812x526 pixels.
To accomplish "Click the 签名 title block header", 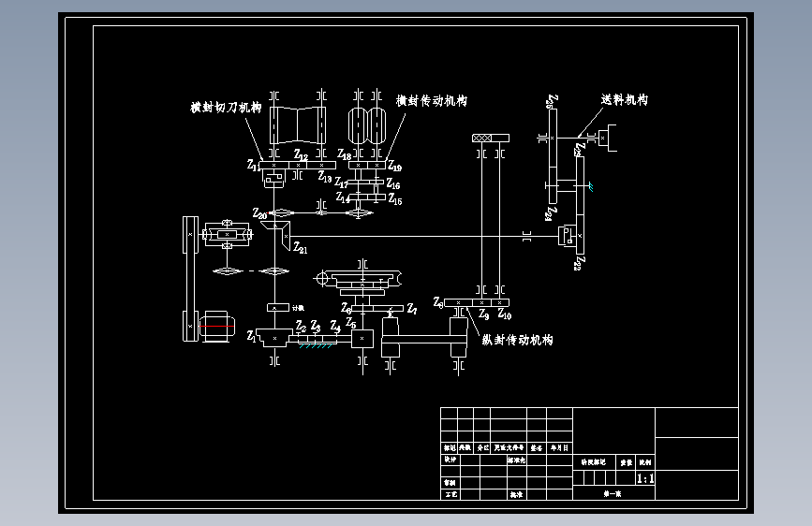I will (x=537, y=447).
